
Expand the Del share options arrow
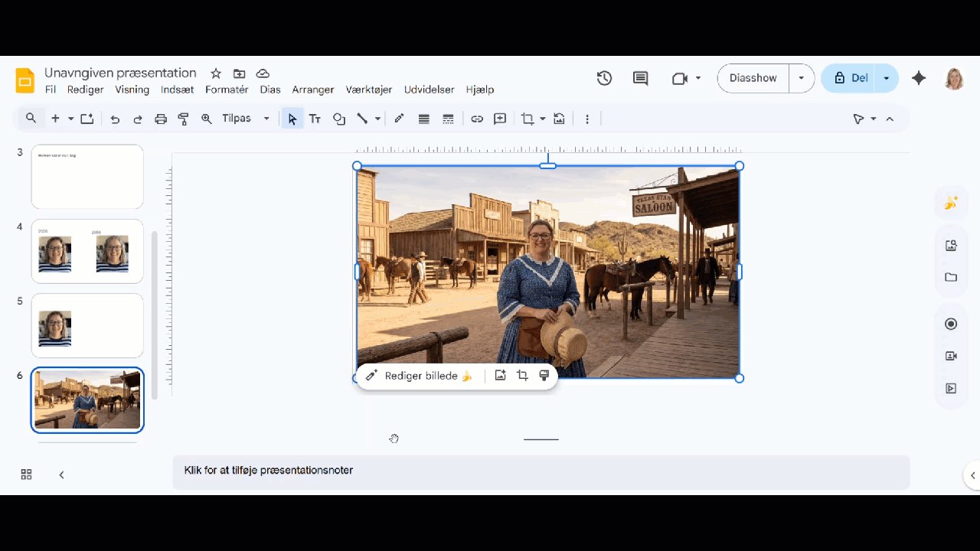pyautogui.click(x=887, y=78)
